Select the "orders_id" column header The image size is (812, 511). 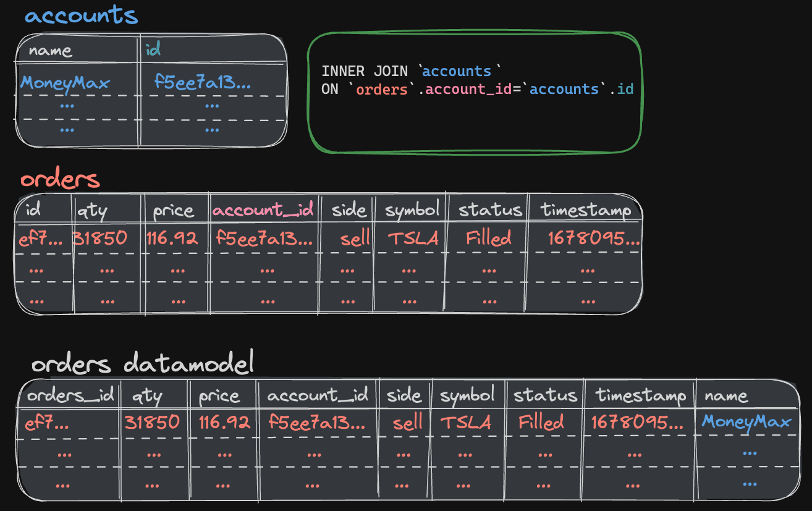(70, 395)
